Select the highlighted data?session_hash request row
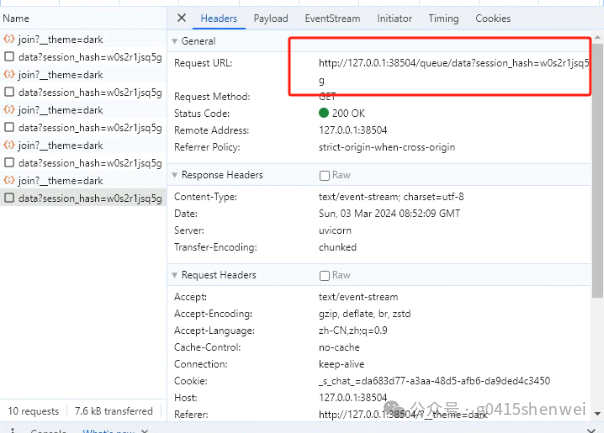The height and width of the screenshot is (433, 604). click(83, 198)
